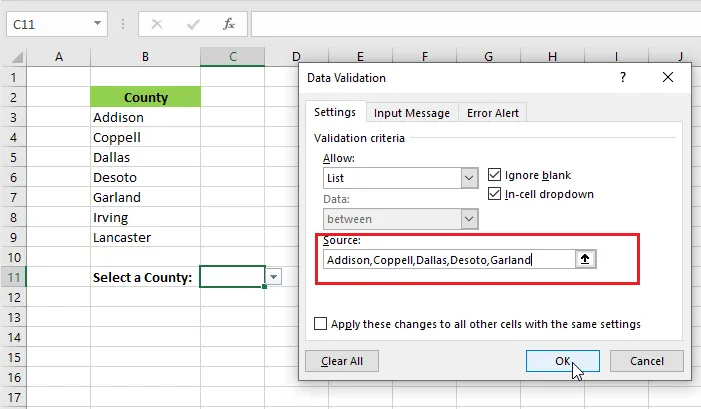Toggle the In-cell dropdown checkbox
Screen dimensions: 701x409
point(494,194)
